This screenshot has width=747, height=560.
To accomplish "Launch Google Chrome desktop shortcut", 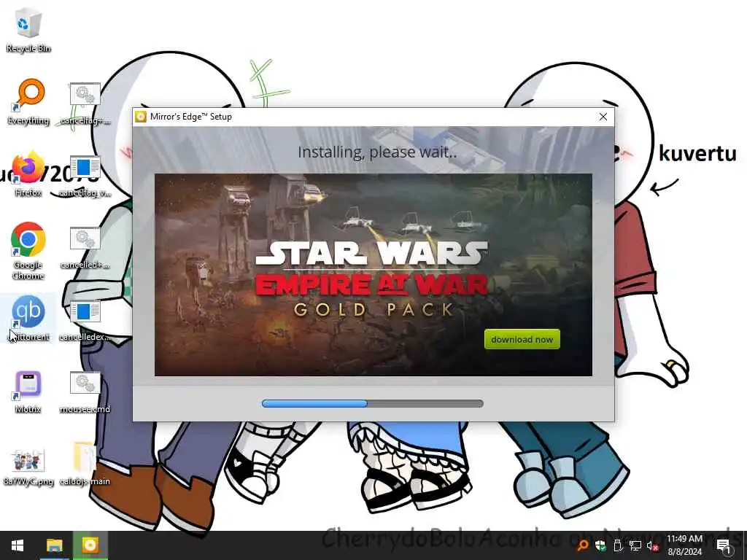I will (x=28, y=251).
